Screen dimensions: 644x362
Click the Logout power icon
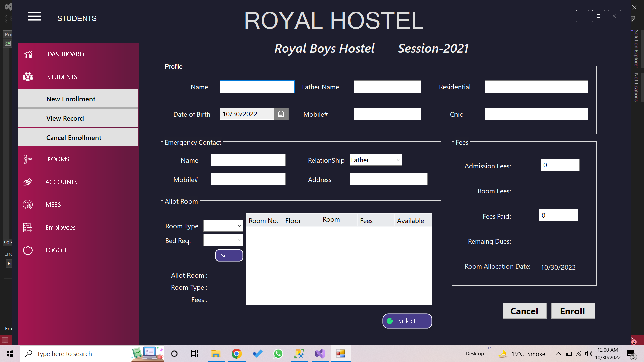pos(28,250)
